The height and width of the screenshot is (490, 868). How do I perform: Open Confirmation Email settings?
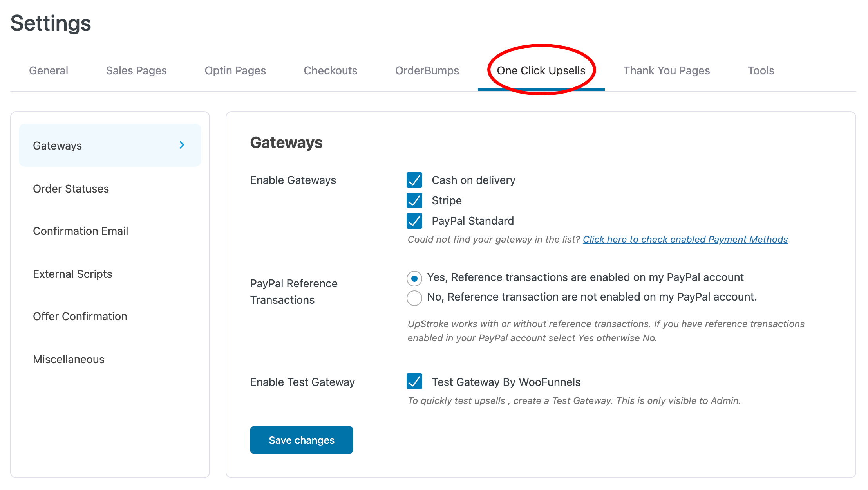81,231
